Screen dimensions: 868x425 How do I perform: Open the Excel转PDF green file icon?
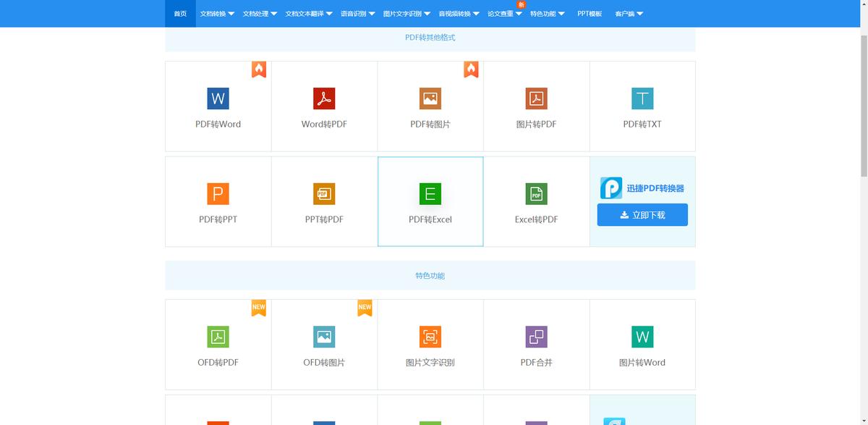click(x=536, y=194)
